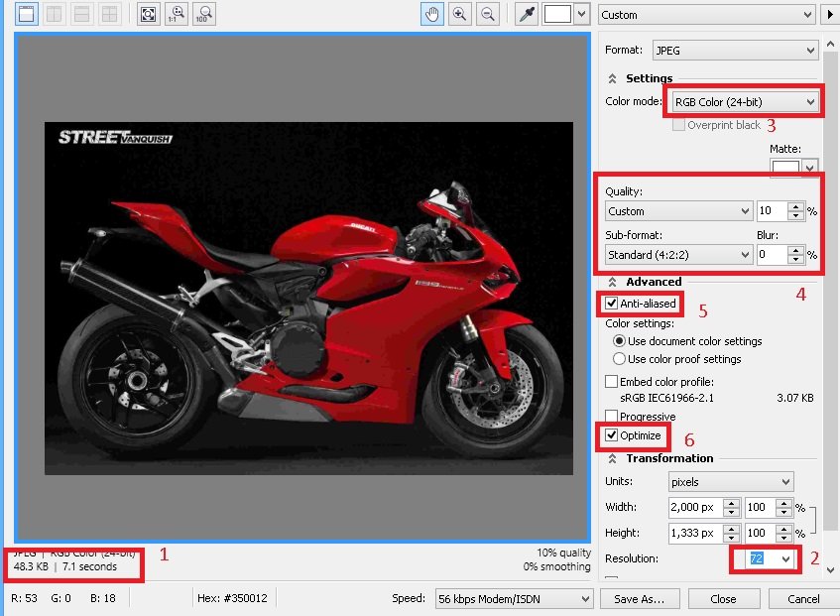840x616 pixels.
Task: Set preview zoom to 1:1
Action: (177, 14)
